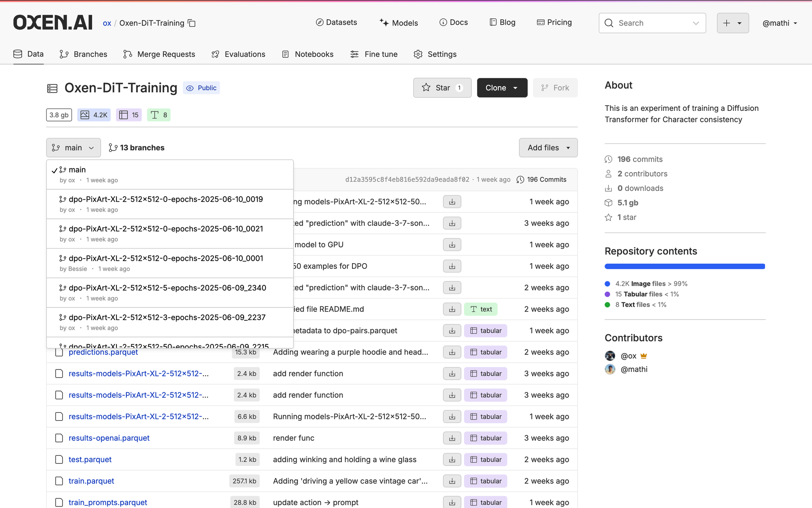Copy repository name using clipboard icon
Viewport: 812px width, 508px height.
point(192,23)
